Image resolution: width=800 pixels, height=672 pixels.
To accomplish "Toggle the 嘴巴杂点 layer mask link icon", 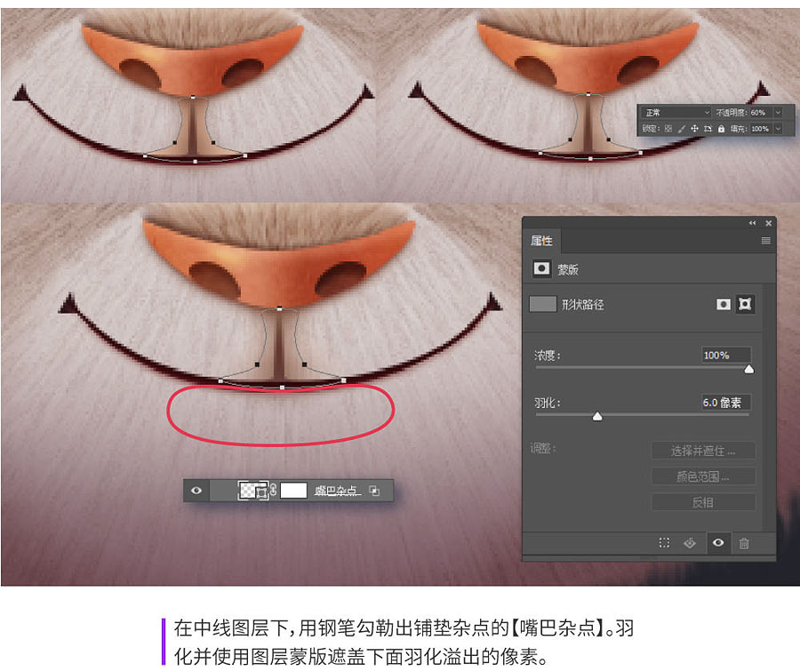I will click(x=274, y=491).
